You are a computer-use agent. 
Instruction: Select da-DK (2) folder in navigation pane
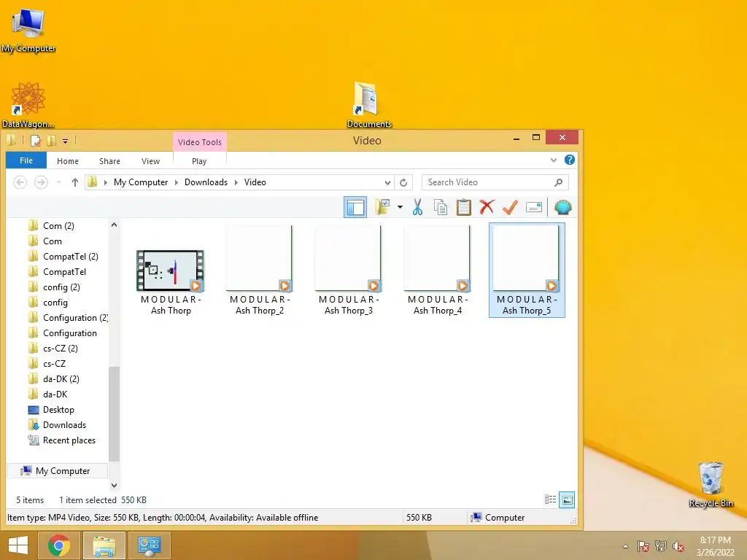pos(61,379)
